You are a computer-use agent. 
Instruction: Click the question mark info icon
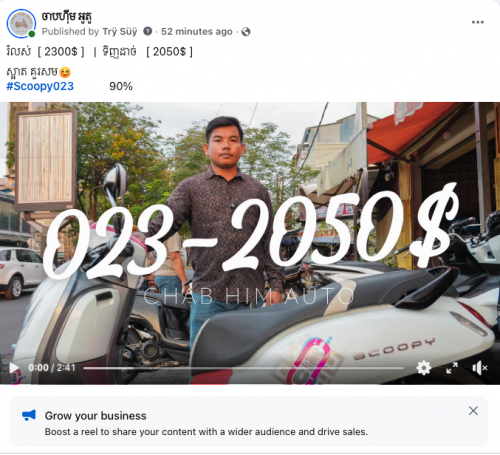(x=147, y=31)
